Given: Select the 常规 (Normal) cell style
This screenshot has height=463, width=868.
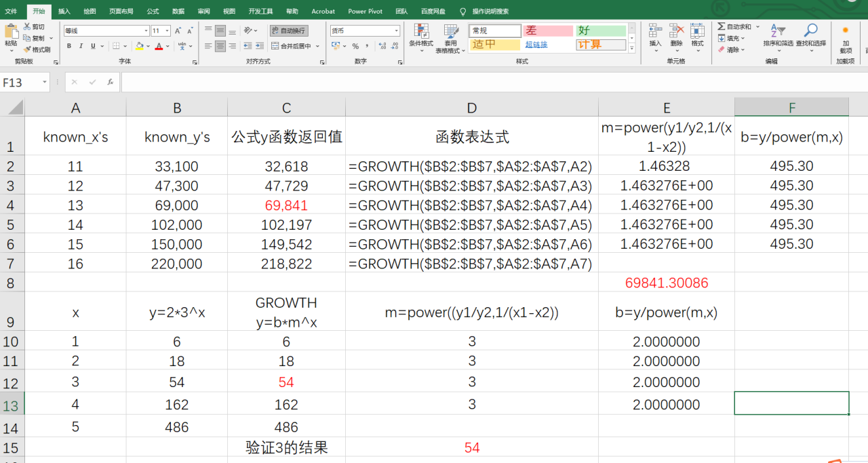Looking at the screenshot, I should (495, 31).
